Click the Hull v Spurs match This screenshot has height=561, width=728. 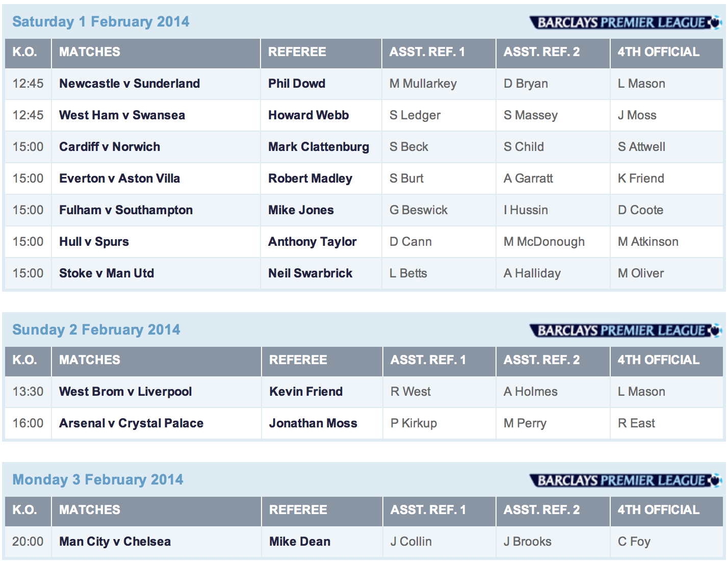coord(94,242)
